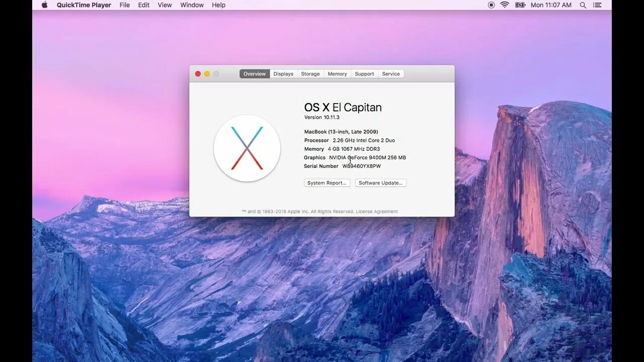Screen dimensions: 644x362
Task: Click the serial number W89460YX8PW
Action: point(361,166)
